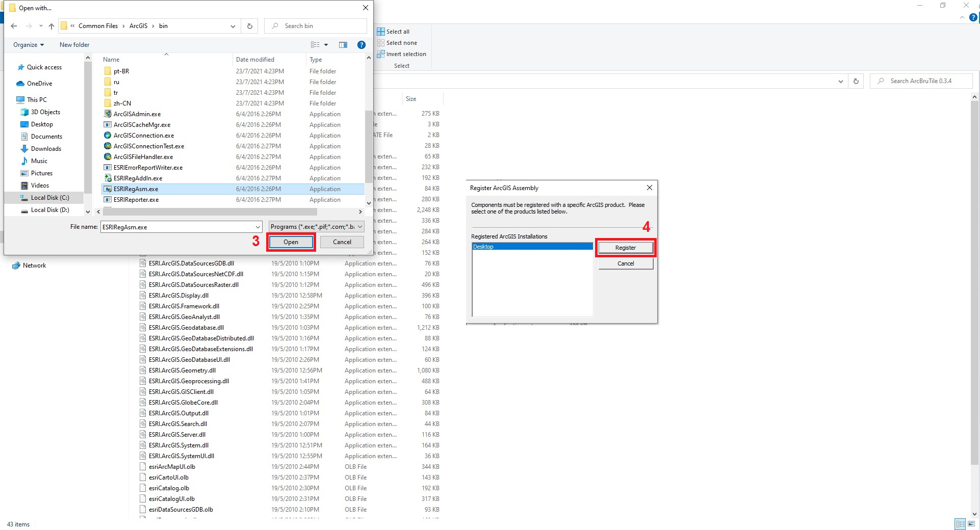
Task: Click the Search bin field
Action: pos(316,26)
